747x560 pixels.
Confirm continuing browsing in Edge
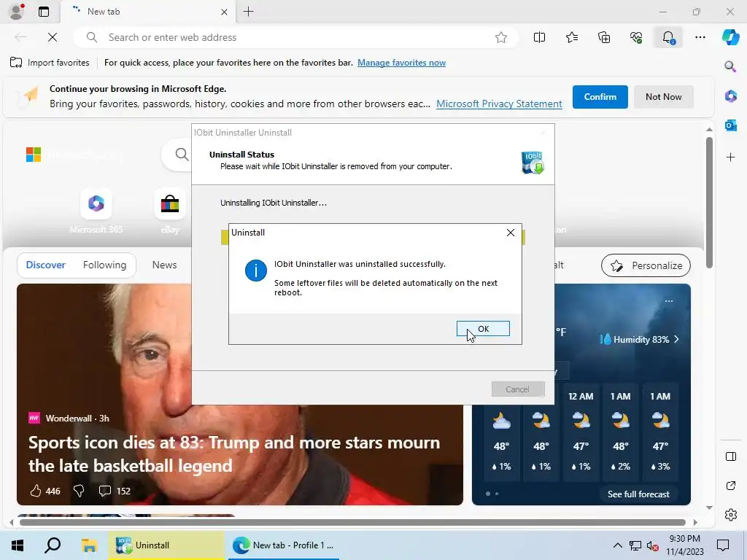[600, 97]
